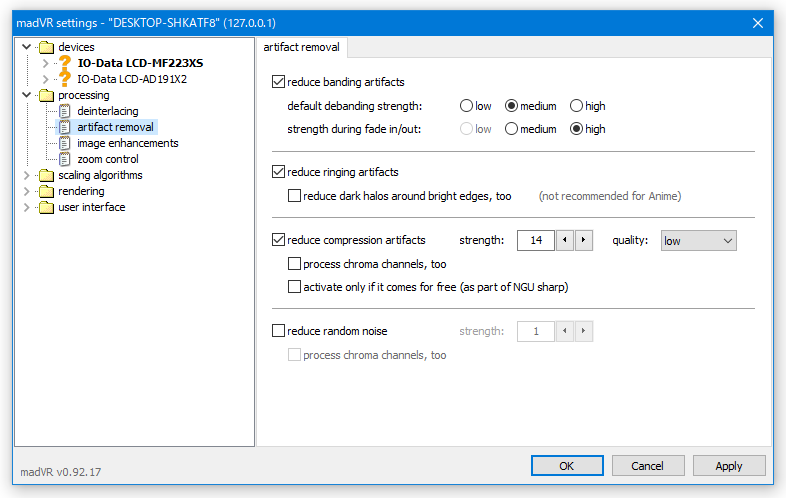Expand the scaling algorithms tree node
Image resolution: width=786 pixels, height=498 pixels.
27,175
